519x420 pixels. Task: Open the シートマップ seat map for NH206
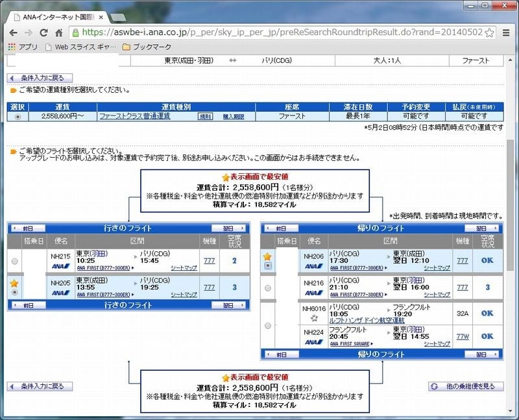pos(437,267)
